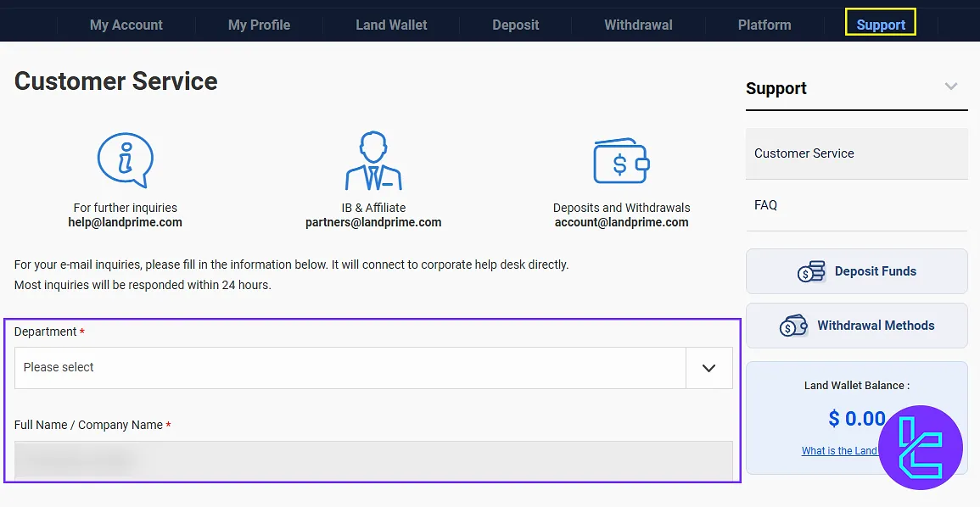This screenshot has width=980, height=507.
Task: Click the cash icon beside Withdrawal Methods
Action: [x=793, y=326]
